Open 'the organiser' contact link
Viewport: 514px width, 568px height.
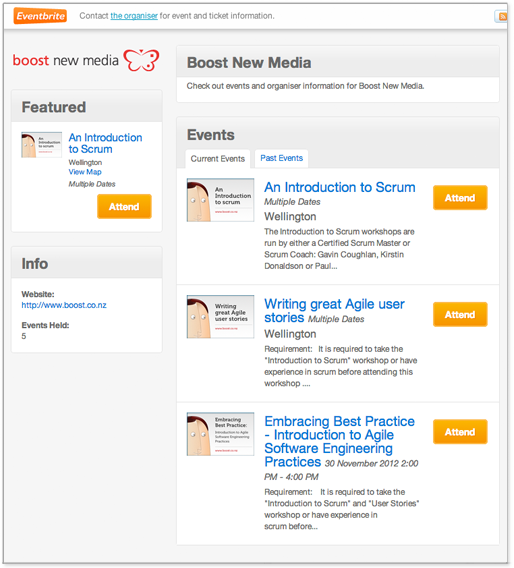(134, 16)
